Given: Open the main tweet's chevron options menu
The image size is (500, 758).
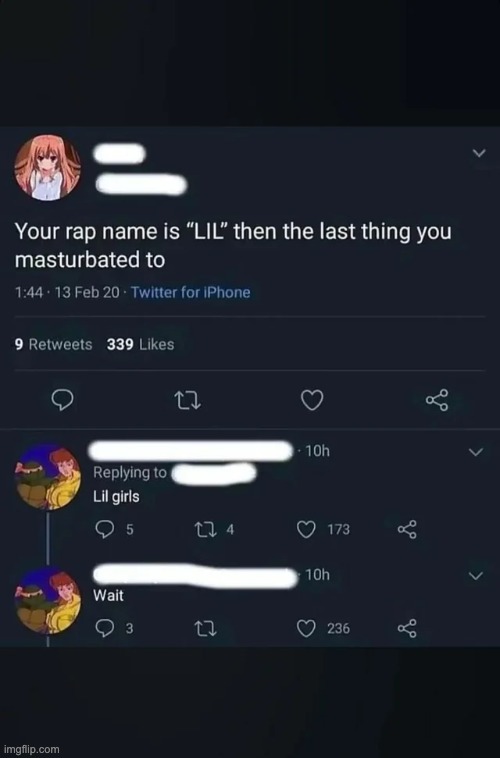Looking at the screenshot, I should [479, 153].
